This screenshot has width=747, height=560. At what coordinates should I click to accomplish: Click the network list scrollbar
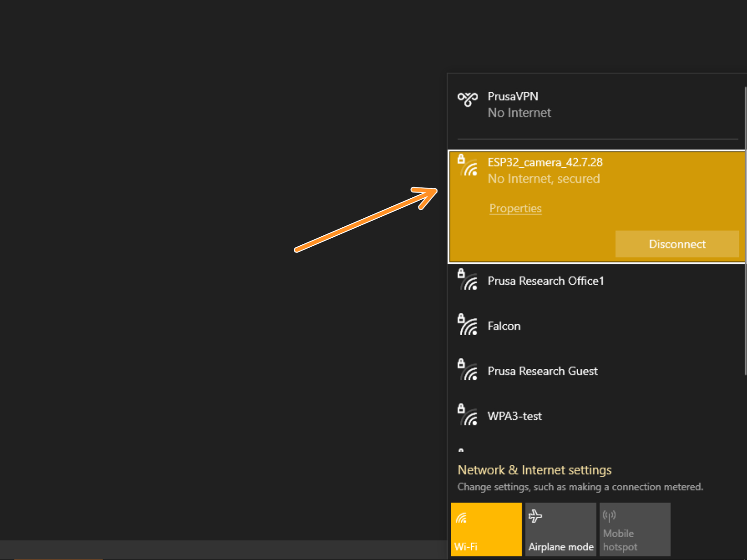(745, 231)
